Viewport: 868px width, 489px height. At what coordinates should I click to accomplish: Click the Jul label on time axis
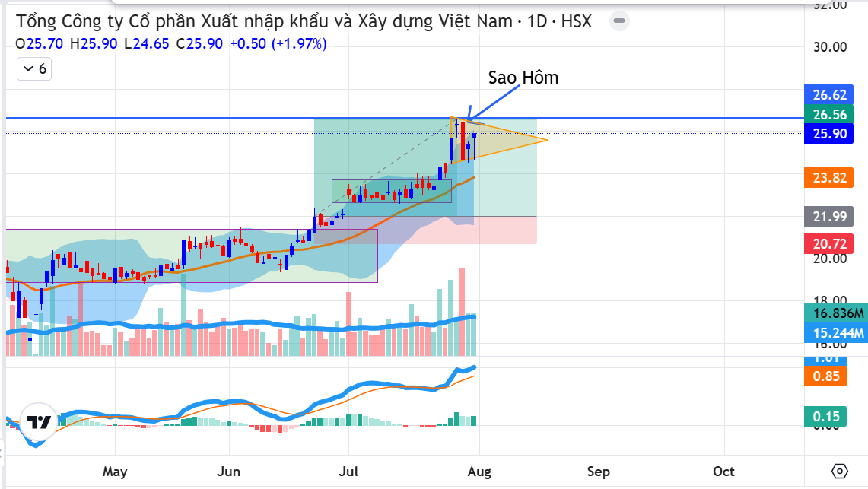(348, 472)
